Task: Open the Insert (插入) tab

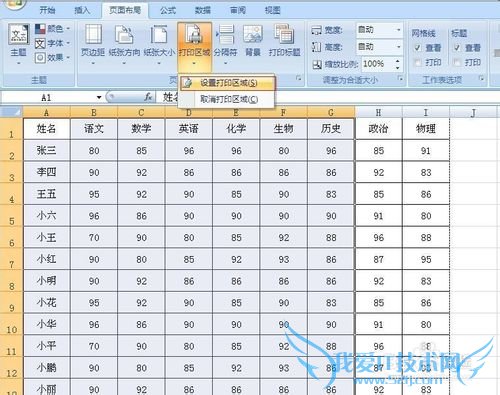Action: point(82,10)
